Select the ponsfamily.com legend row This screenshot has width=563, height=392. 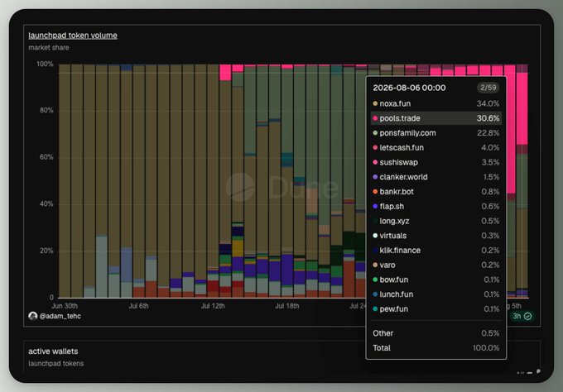(x=435, y=133)
